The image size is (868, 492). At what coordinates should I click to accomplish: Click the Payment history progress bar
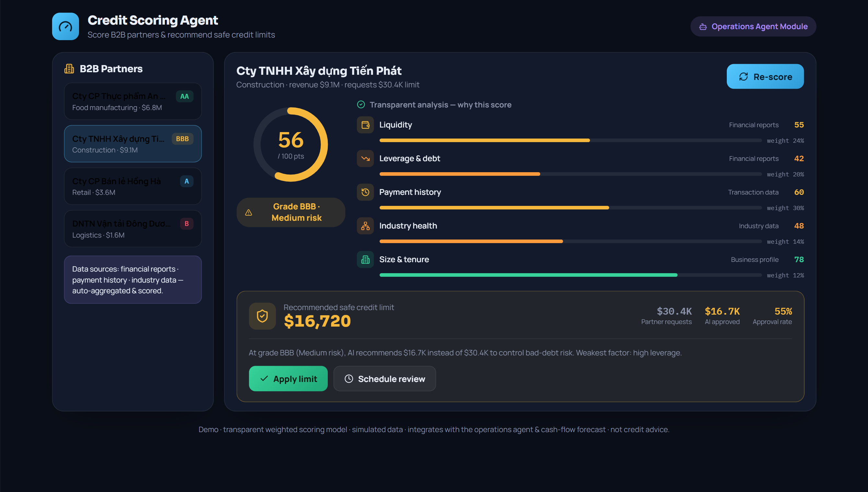coord(571,207)
